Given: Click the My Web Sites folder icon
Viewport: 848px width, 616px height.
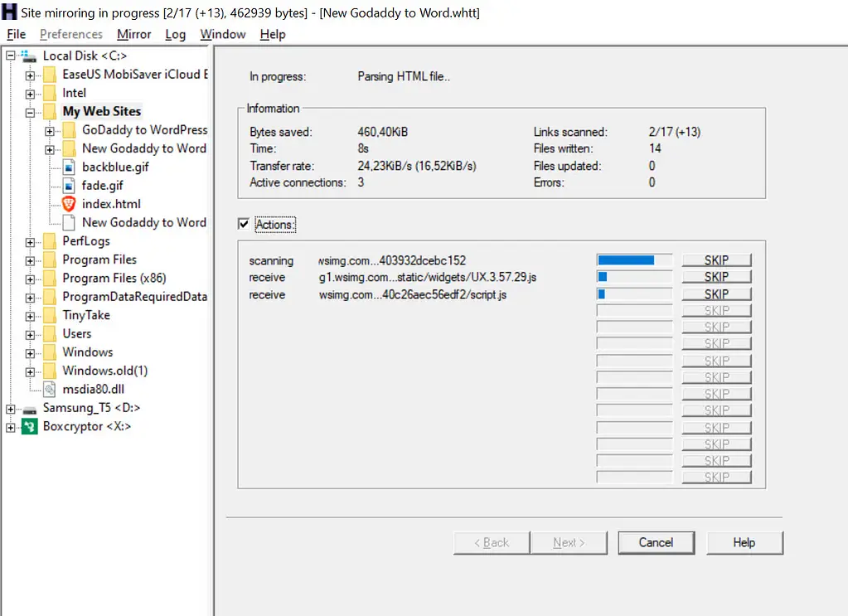Looking at the screenshot, I should 50,112.
